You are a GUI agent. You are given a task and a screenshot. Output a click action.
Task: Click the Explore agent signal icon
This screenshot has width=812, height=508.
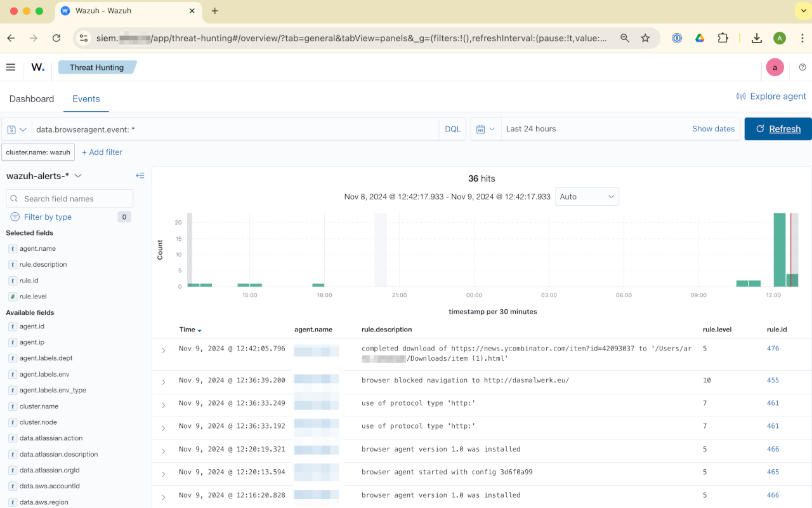coord(740,96)
